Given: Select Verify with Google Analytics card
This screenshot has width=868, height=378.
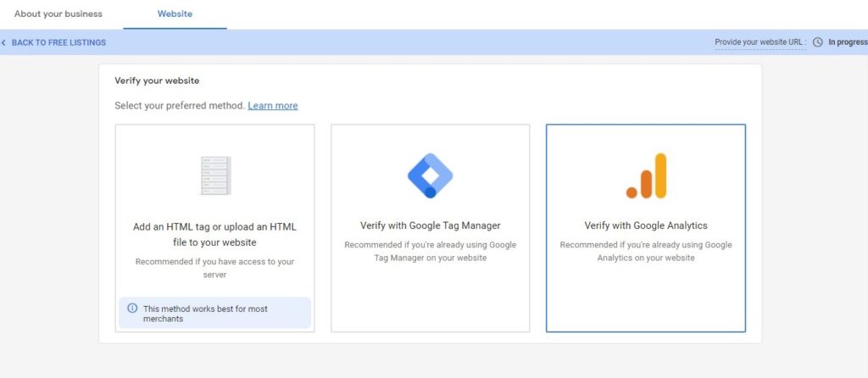Looking at the screenshot, I should pyautogui.click(x=646, y=228).
